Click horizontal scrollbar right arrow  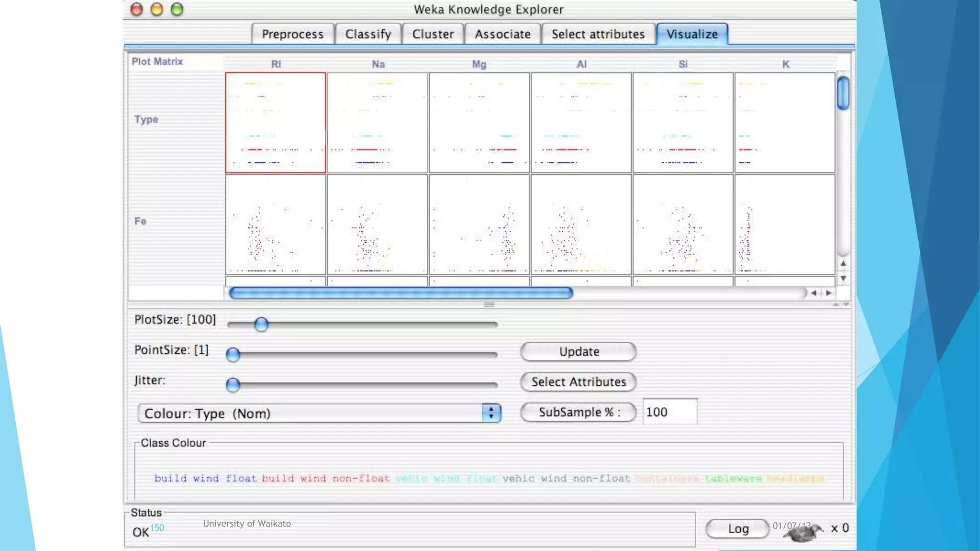pyautogui.click(x=829, y=293)
